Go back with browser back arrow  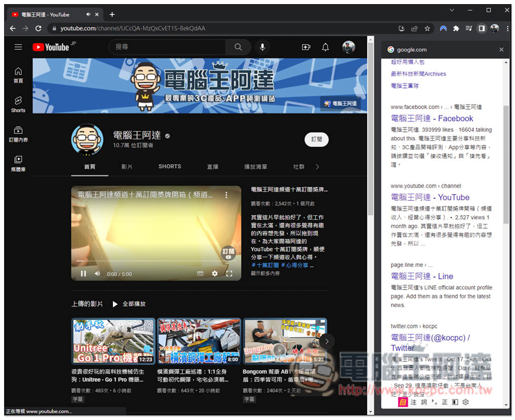(x=12, y=29)
